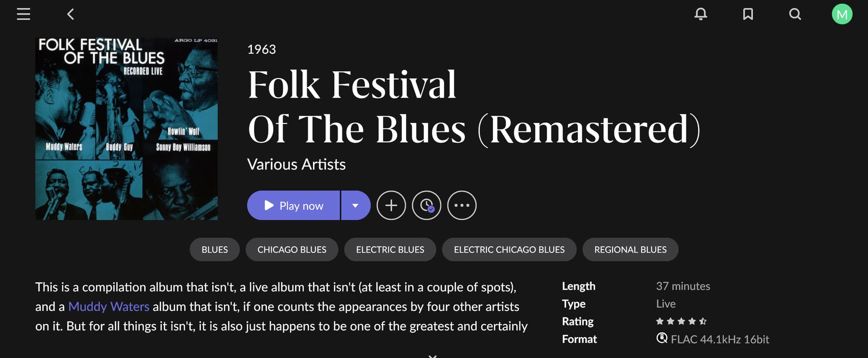Screen dimensions: 868x358
Task: Open the three-dots more options button
Action: [x=462, y=206]
